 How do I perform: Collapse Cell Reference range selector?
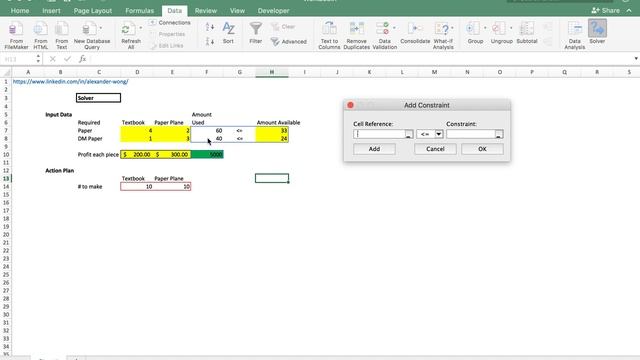coord(409,134)
